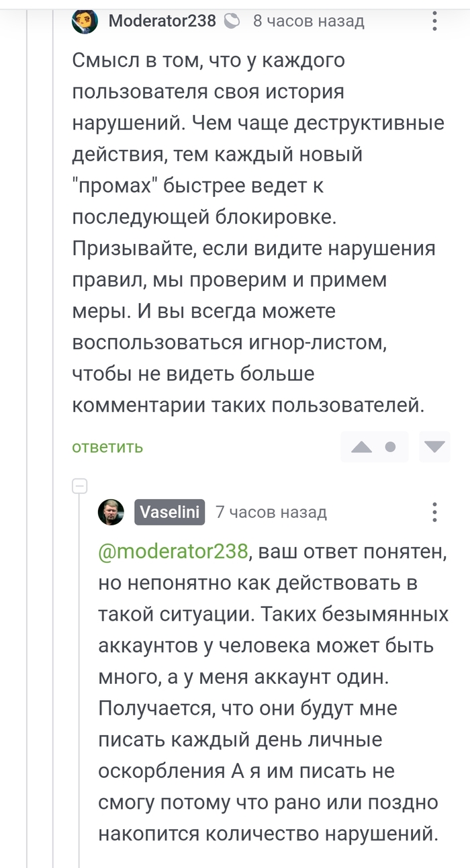Click the '8 часов назад' timestamp
Viewport: 470px width, 868px height.
[x=308, y=21]
